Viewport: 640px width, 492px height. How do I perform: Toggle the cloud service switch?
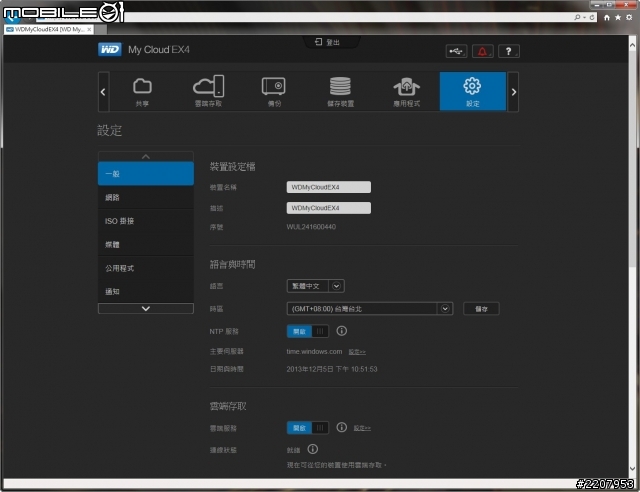coord(307,427)
